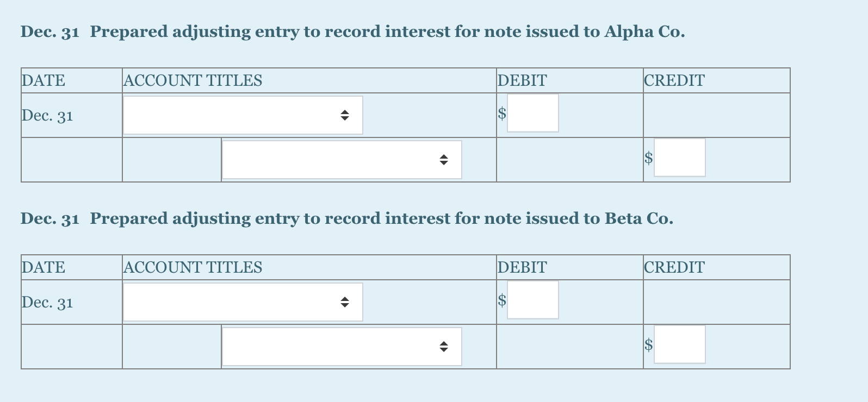Open the debit account titles dropdown for Beta Co.
Image resolution: width=868 pixels, height=402 pixels.
point(243,301)
